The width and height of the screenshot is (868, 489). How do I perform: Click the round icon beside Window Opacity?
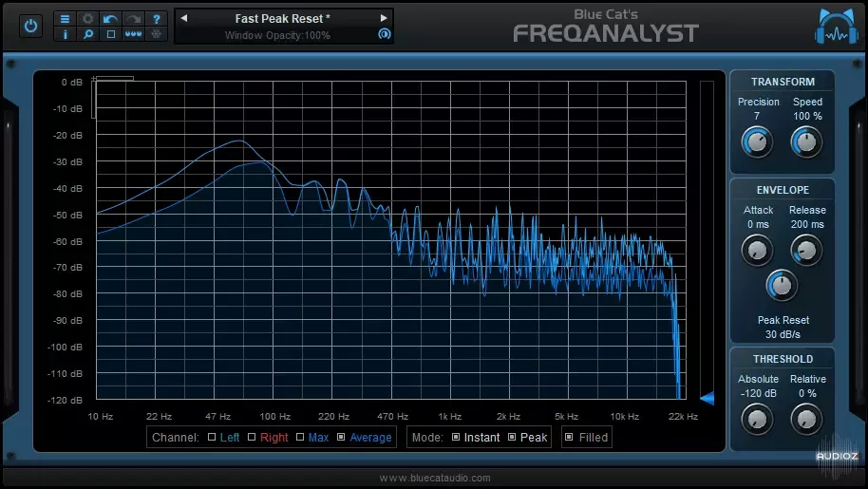point(385,34)
